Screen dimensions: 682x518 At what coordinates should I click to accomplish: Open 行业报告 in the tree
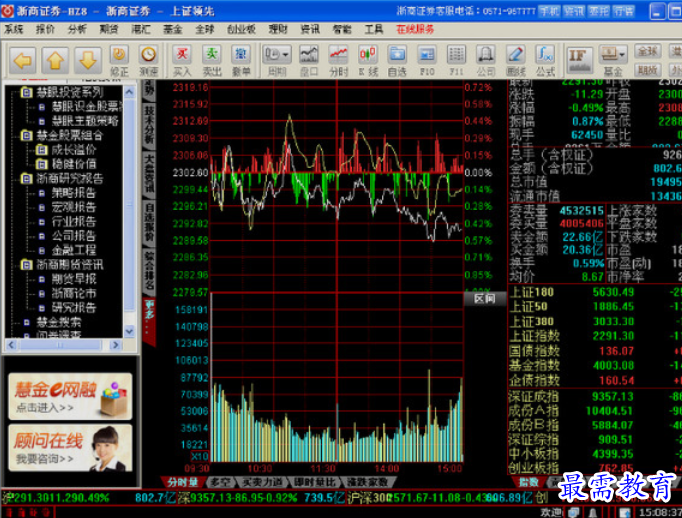tap(74, 221)
